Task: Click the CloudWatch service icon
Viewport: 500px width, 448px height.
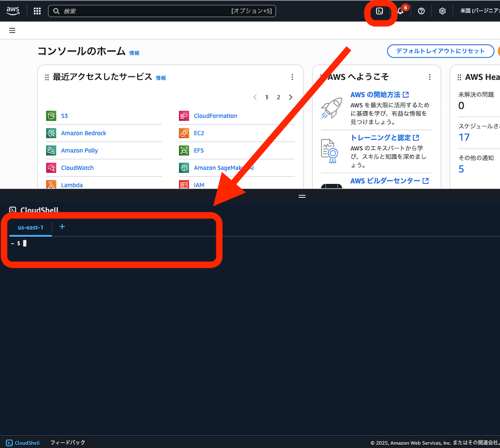Action: click(x=51, y=168)
